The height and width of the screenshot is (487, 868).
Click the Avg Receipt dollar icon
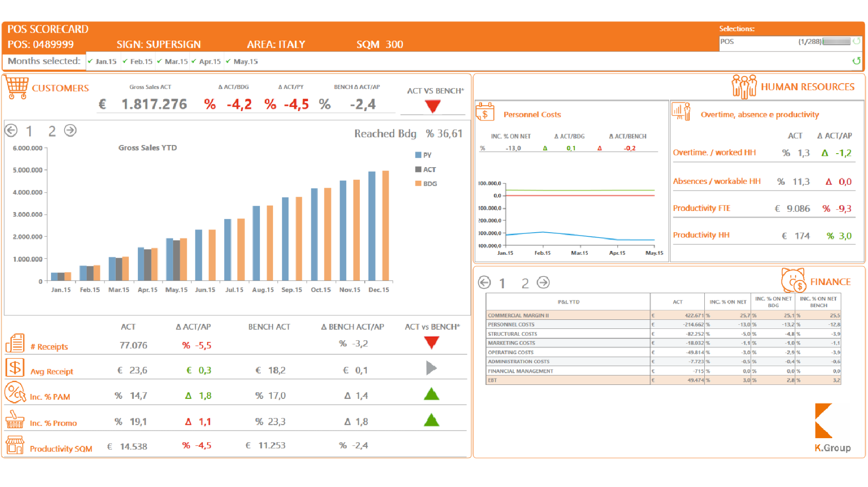point(15,368)
